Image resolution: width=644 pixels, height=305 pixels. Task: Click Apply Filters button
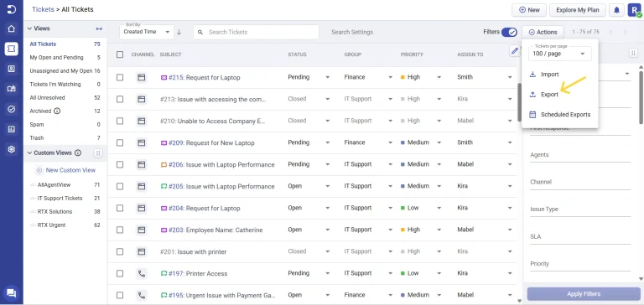tap(584, 294)
